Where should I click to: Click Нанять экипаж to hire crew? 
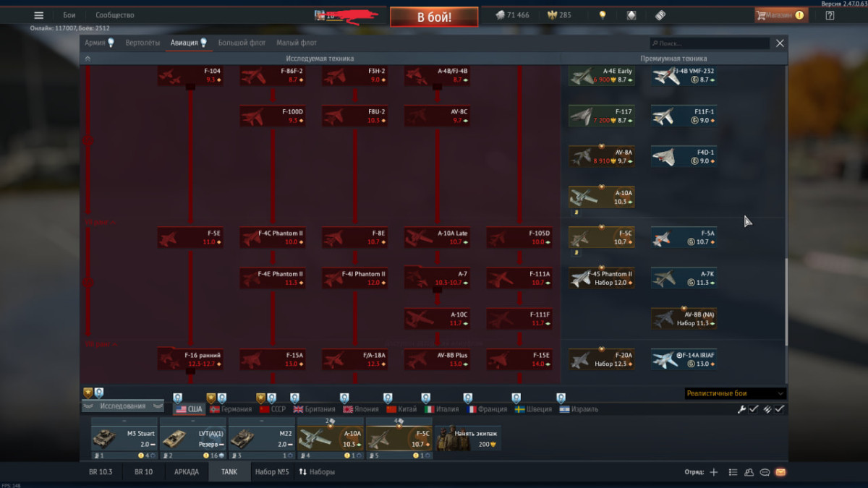[469, 438]
